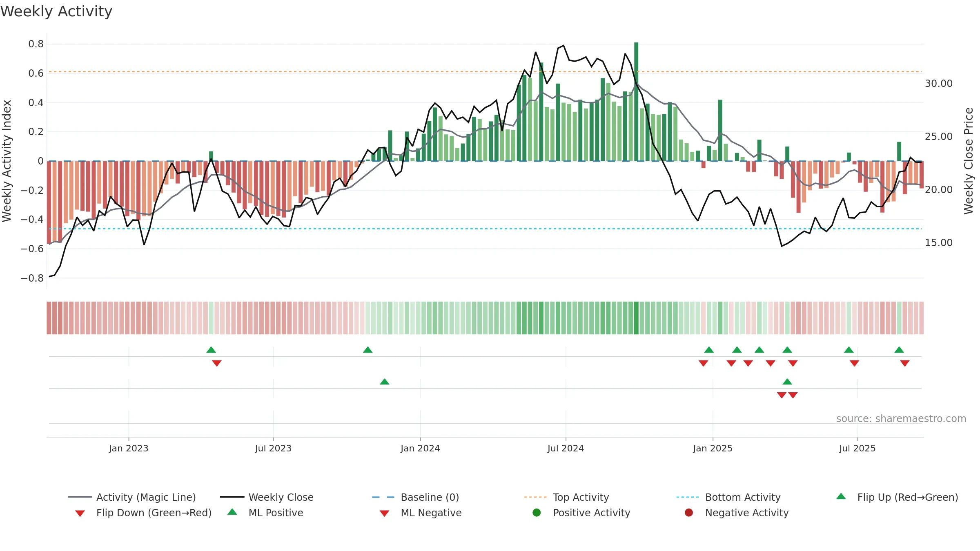Click the 0.4 tick on the left axis
This screenshot has height=551, width=980.
[x=36, y=102]
